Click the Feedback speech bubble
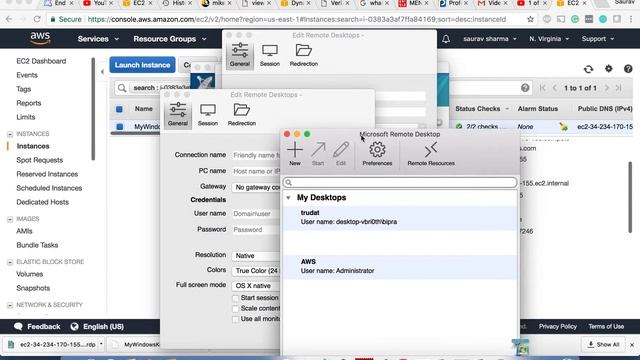Viewport: 640px width, 360px height. pos(18,327)
